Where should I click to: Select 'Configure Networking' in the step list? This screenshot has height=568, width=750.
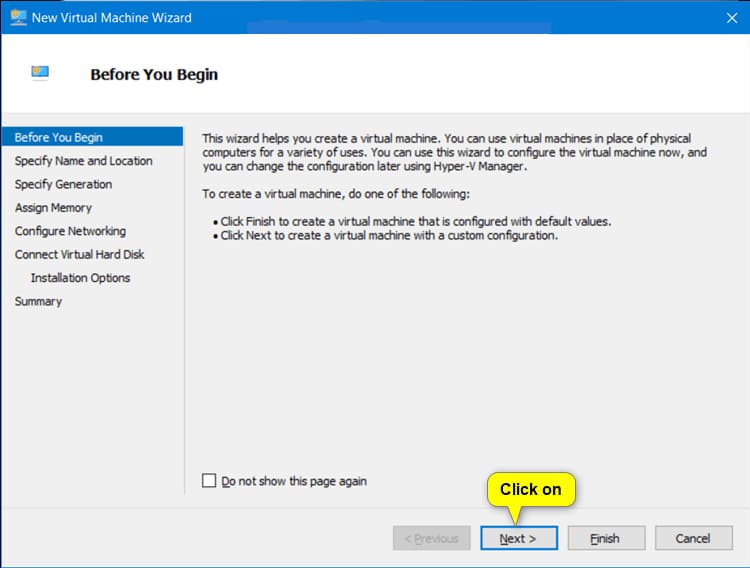(70, 231)
